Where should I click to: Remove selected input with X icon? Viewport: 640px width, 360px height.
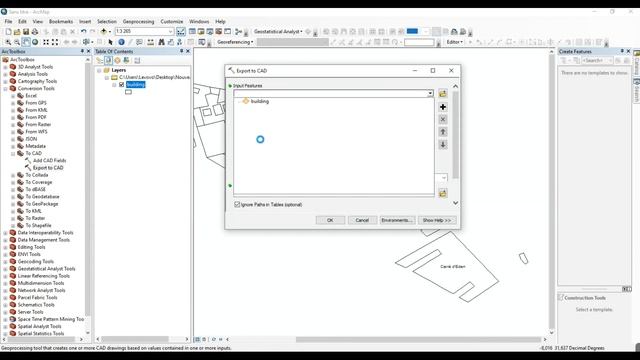point(443,119)
